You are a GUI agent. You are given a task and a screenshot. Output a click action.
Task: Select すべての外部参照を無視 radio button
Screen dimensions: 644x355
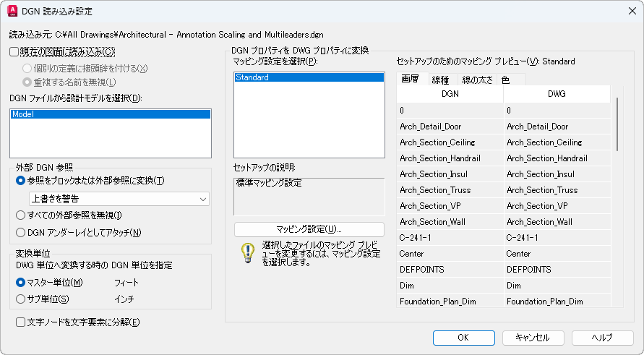pos(20,215)
